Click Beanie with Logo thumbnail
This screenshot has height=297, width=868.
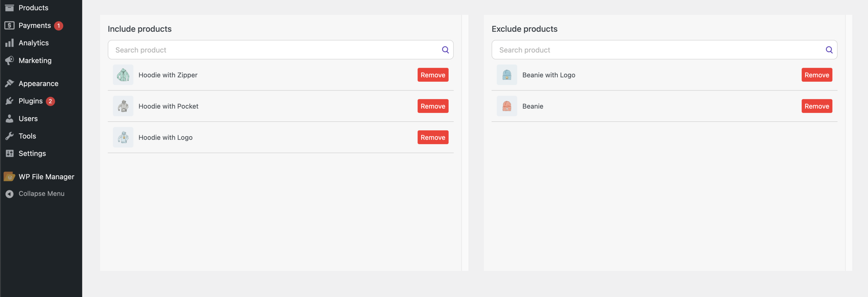507,75
